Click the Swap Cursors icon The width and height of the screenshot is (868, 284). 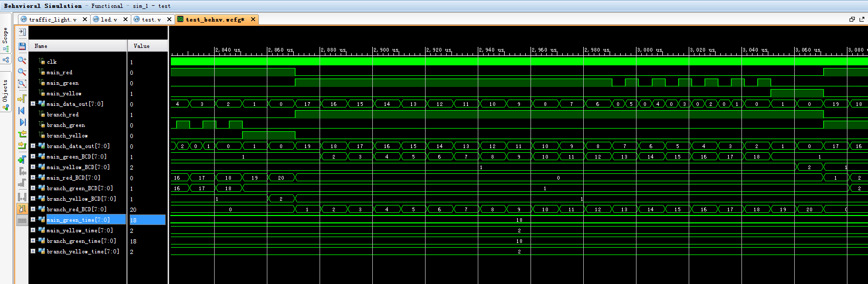[22, 197]
